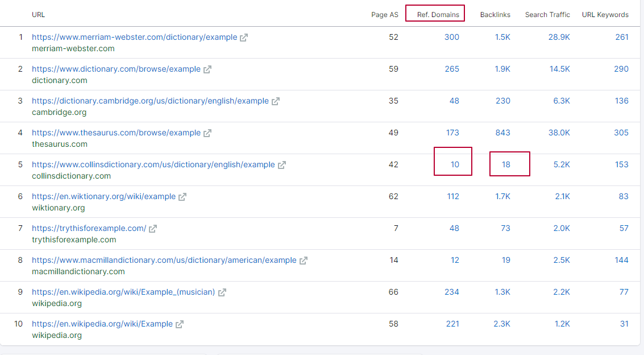Open external link icon for dictionary.com URL
This screenshot has height=355, width=644.
point(207,69)
